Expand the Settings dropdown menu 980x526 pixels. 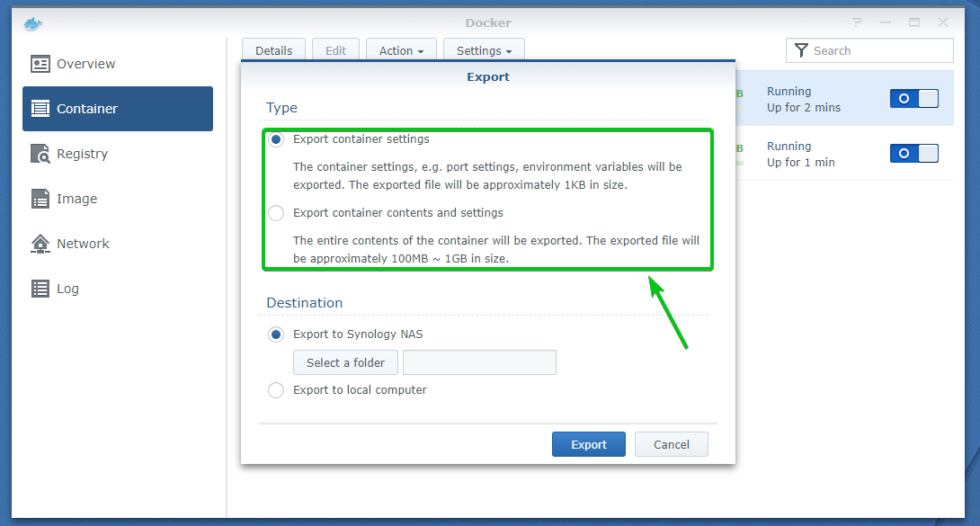click(x=484, y=50)
